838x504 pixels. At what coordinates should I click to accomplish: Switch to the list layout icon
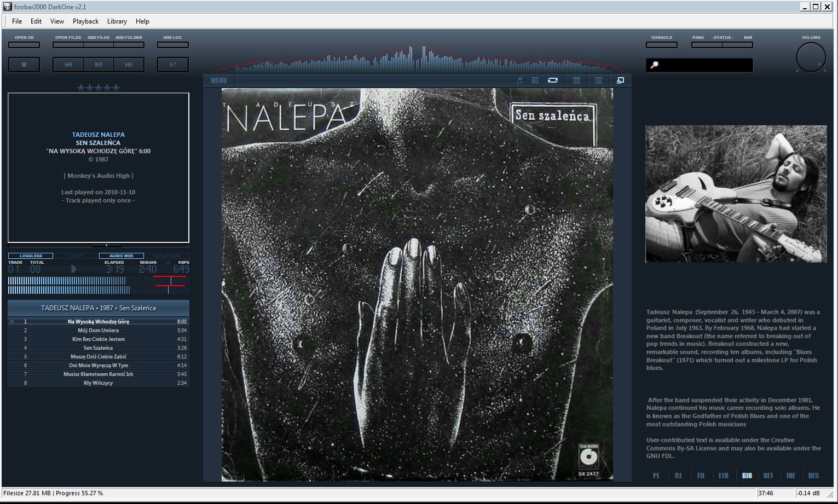tap(598, 80)
